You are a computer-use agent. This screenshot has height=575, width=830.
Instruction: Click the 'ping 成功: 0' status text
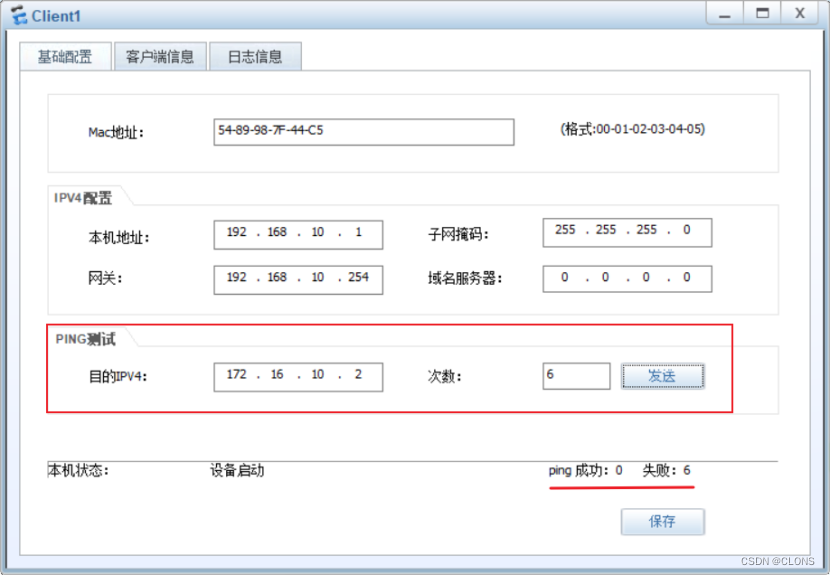click(585, 470)
